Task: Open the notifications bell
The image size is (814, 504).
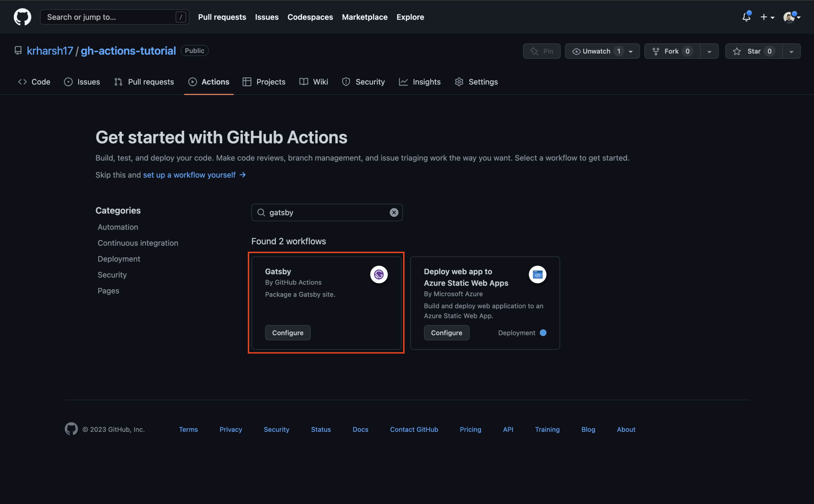Action: click(x=746, y=17)
